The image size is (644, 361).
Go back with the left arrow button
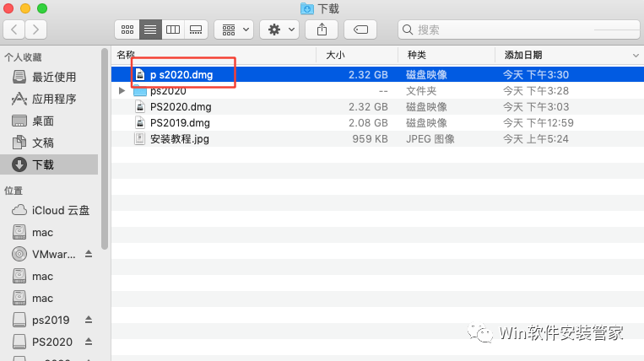pos(14,30)
